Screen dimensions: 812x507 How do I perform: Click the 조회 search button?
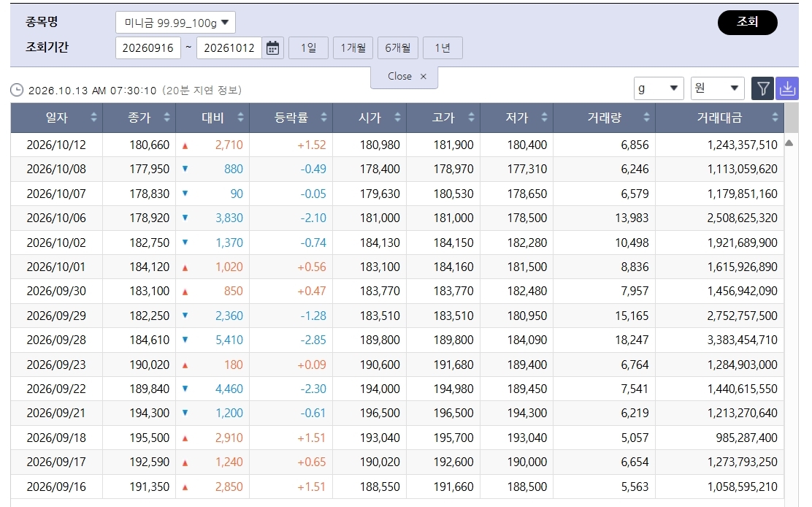coord(747,22)
